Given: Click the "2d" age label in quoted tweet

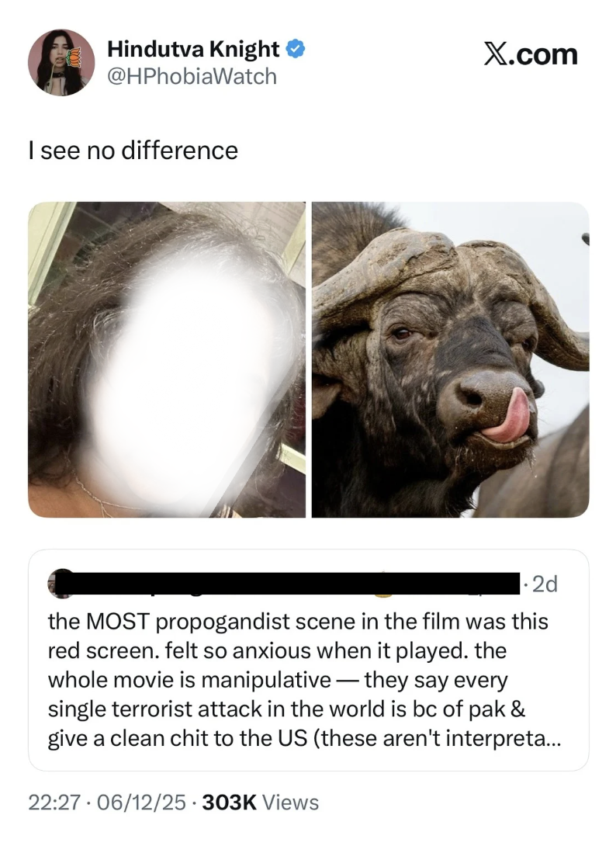Looking at the screenshot, I should coord(545,584).
